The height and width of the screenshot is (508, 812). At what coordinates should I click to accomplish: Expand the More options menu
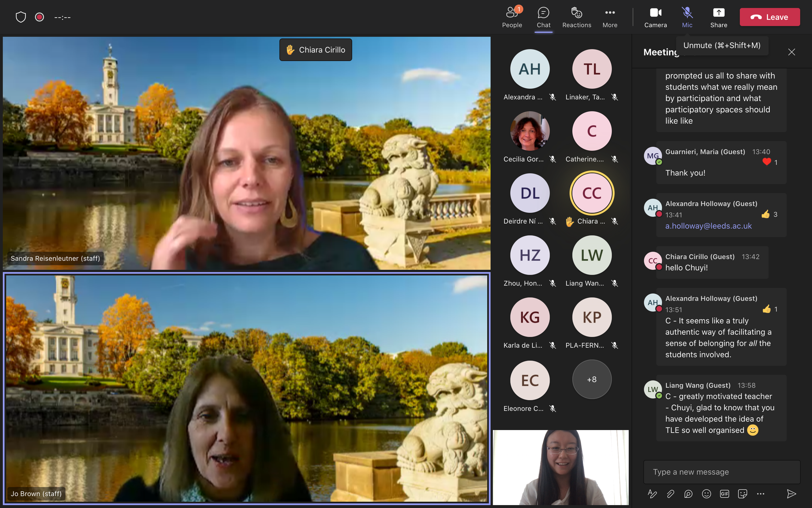click(x=610, y=17)
